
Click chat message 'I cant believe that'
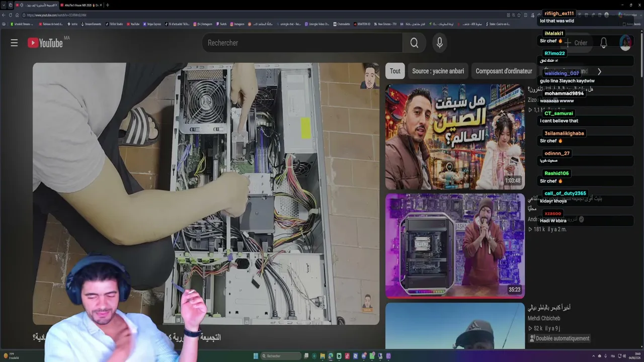559,121
